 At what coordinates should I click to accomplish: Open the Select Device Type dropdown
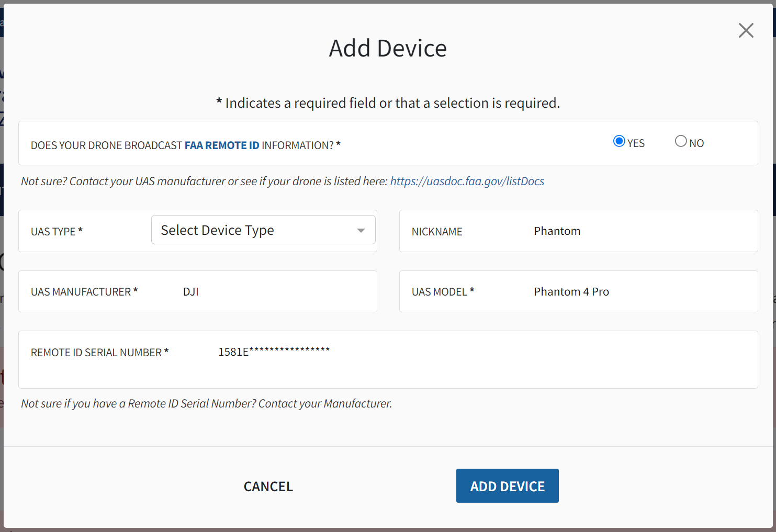(263, 230)
